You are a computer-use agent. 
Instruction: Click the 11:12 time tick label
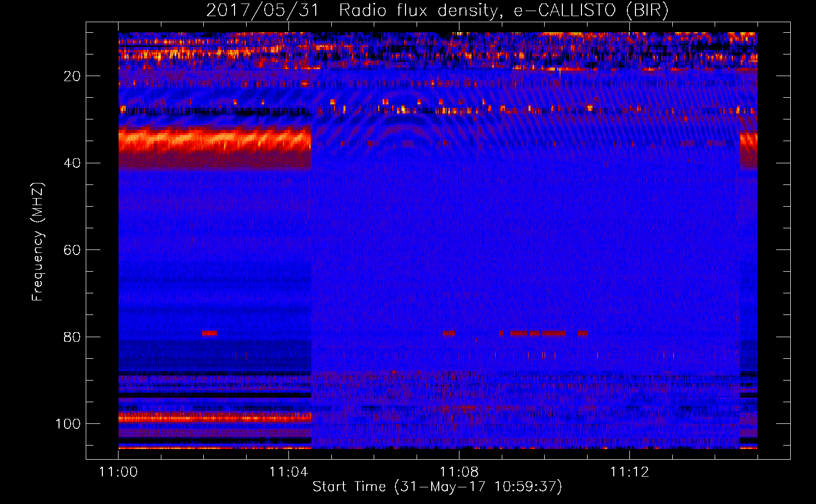click(629, 472)
